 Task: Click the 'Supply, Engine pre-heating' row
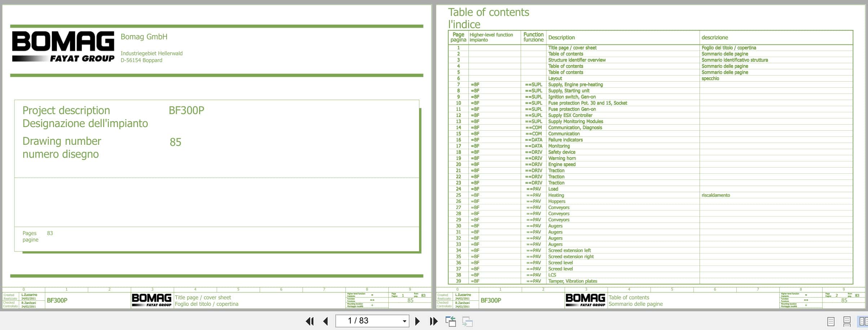(650, 84)
